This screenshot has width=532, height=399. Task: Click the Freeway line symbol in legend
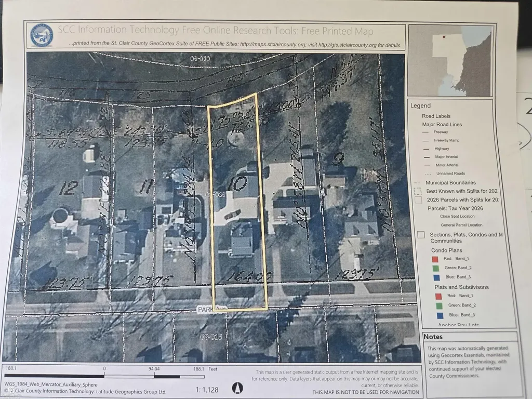pyautogui.click(x=425, y=132)
